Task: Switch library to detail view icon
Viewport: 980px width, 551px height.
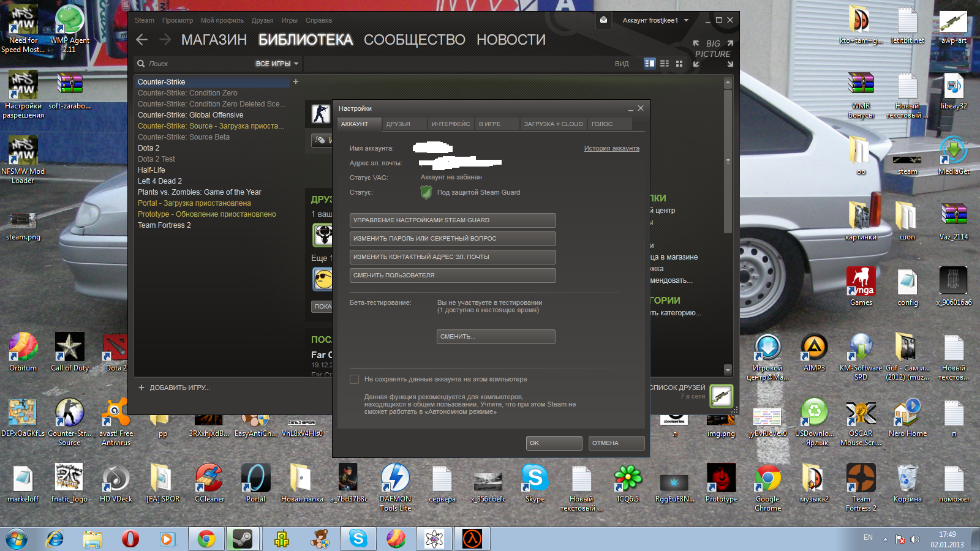Action: 650,63
